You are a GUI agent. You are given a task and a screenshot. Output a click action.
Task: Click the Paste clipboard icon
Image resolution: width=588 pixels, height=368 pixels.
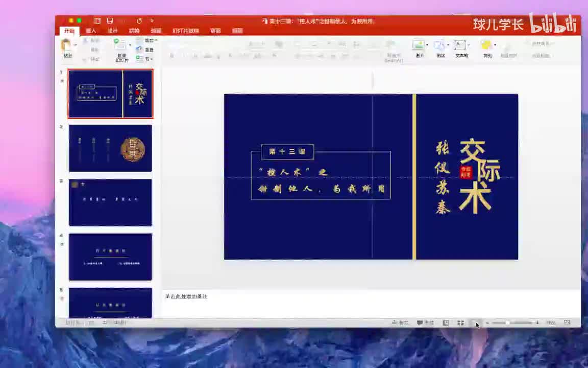67,45
